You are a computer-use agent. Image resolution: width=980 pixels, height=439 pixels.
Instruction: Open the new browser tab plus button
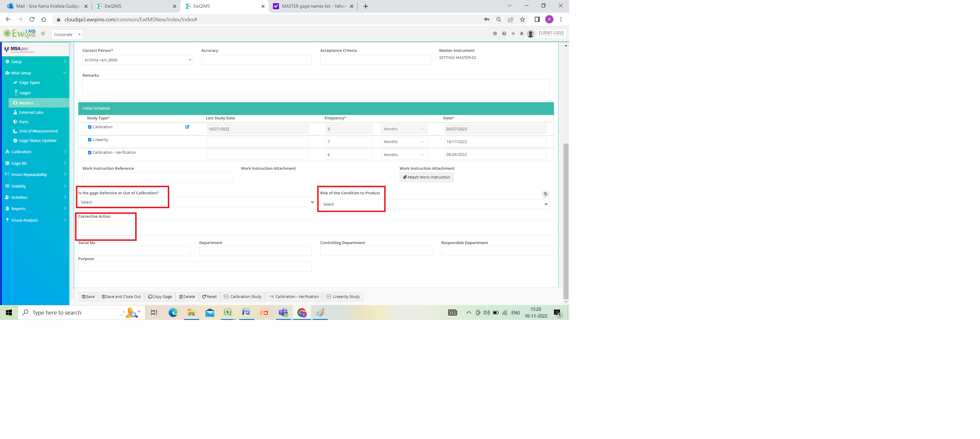coord(365,6)
